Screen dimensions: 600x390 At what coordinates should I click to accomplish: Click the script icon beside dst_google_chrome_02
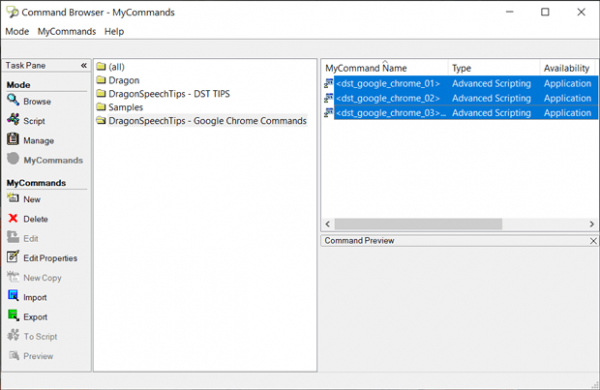pos(328,98)
